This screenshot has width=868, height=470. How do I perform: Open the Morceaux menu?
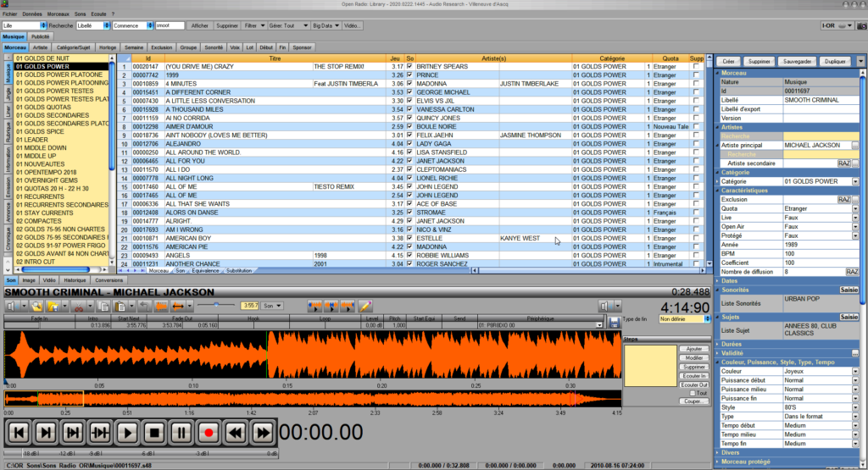click(x=58, y=14)
